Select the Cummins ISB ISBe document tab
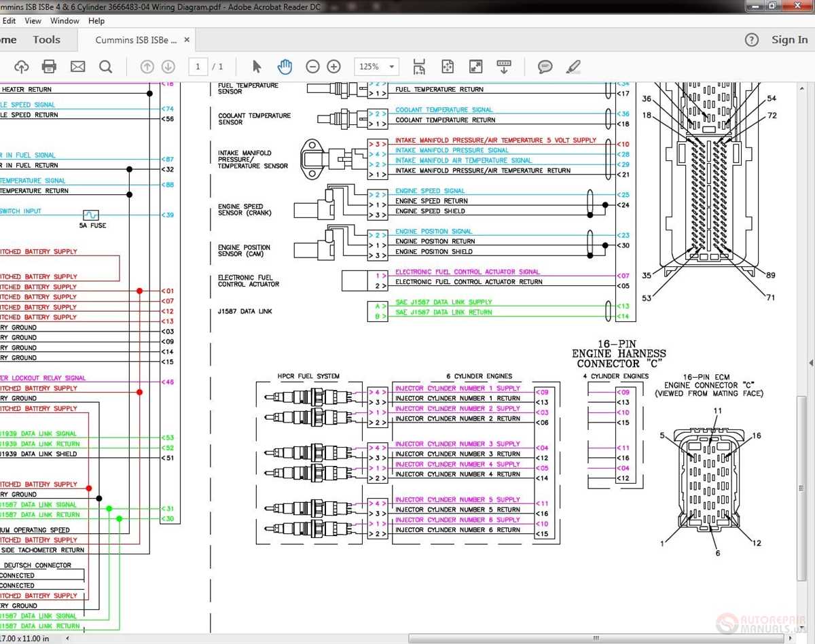The width and height of the screenshot is (815, 644). [x=136, y=40]
